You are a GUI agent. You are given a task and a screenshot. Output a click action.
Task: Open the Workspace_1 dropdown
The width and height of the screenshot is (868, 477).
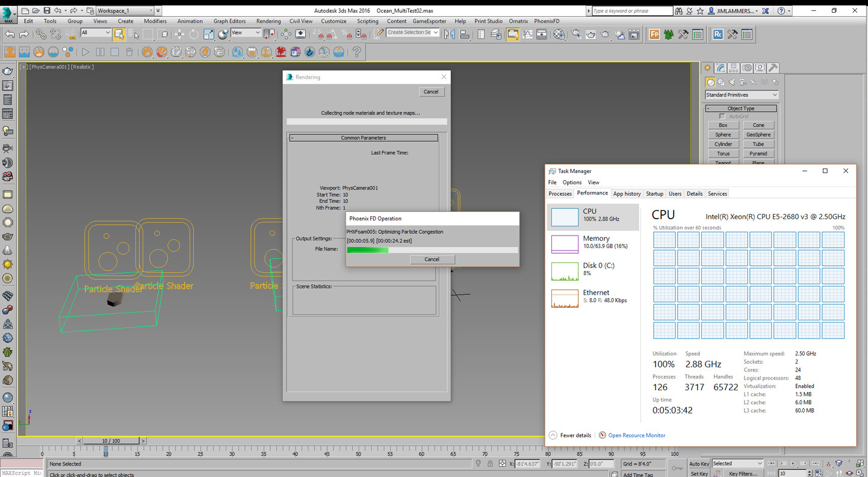point(125,11)
